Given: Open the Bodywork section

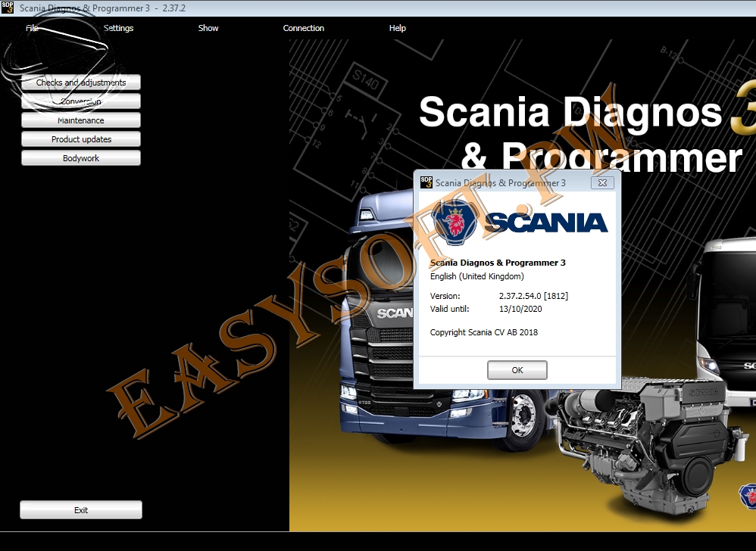Looking at the screenshot, I should coord(81,157).
